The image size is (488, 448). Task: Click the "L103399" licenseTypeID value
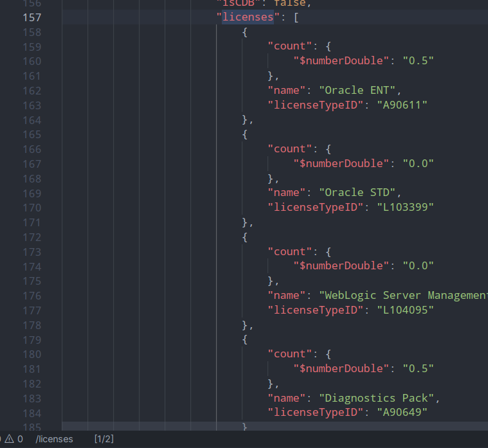coord(405,207)
